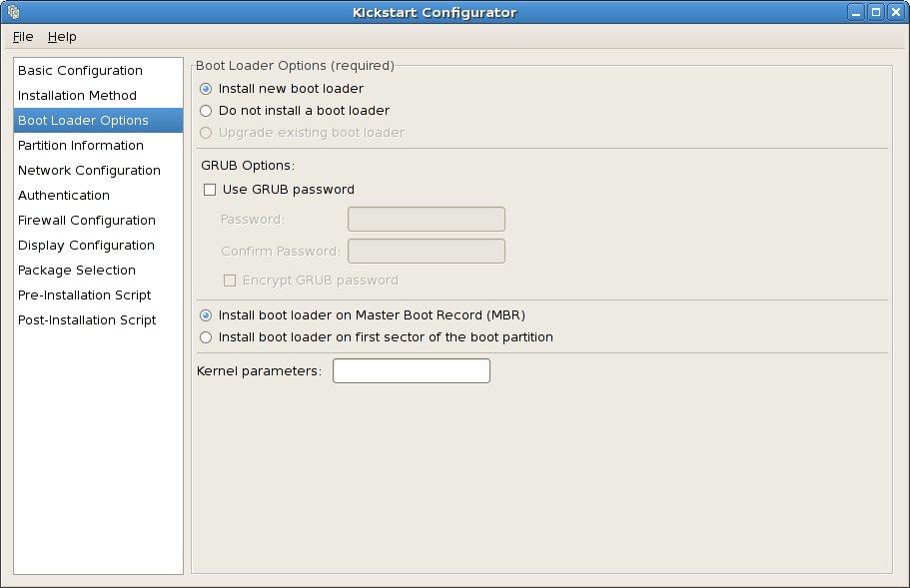This screenshot has width=910, height=588.
Task: Choose "Do not install a boot loader"
Action: click(x=206, y=111)
